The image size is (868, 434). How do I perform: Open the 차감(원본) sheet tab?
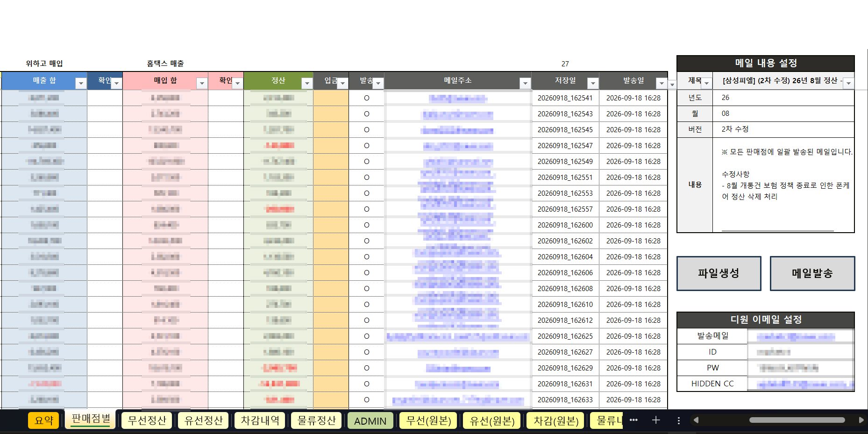556,420
